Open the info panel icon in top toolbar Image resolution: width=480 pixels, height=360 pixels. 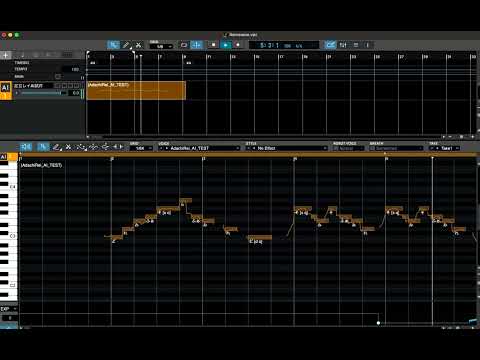[368, 45]
